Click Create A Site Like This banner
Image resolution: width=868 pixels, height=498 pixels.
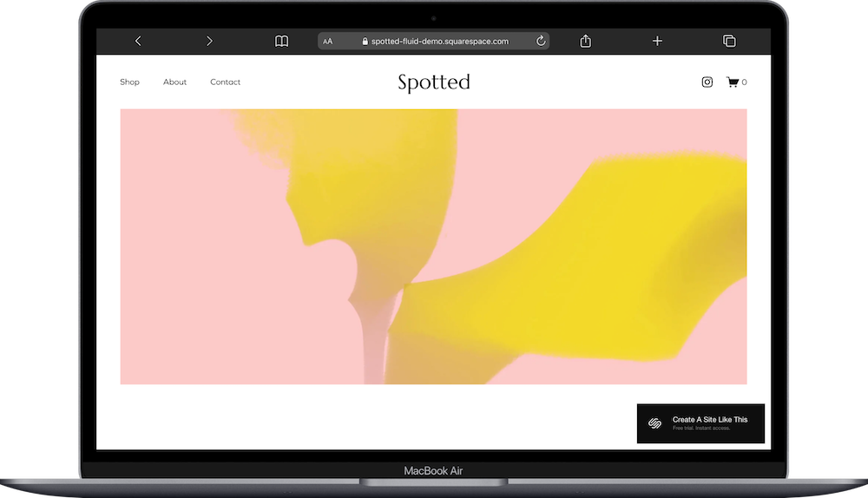[x=700, y=423]
